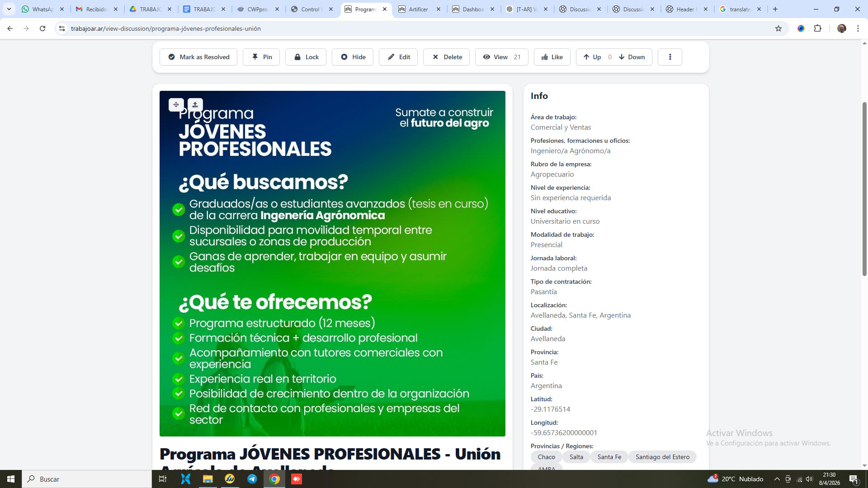868x488 pixels.
Task: Open the three-dot more options menu
Action: (x=670, y=57)
